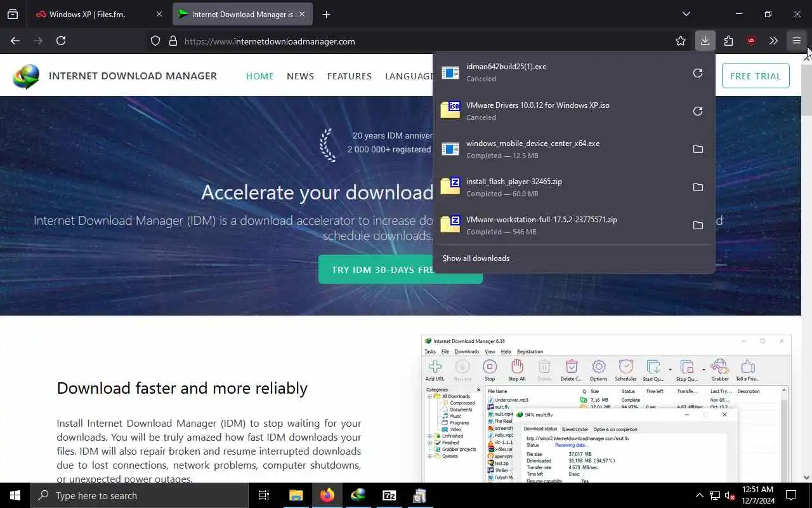Open the NEWS page
The height and width of the screenshot is (508, 812).
point(300,76)
